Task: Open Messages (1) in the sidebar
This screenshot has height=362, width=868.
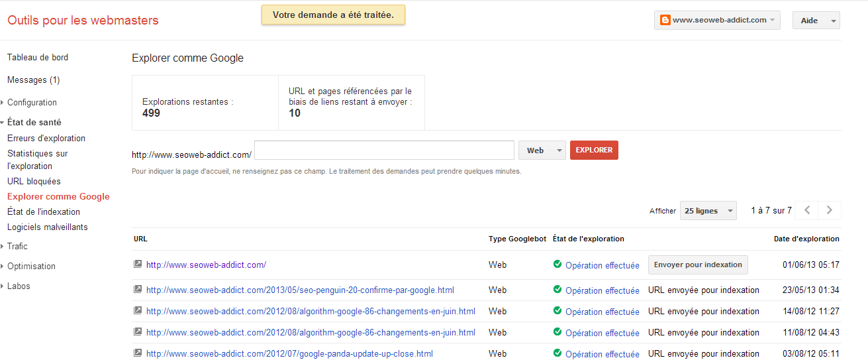Action: tap(34, 80)
